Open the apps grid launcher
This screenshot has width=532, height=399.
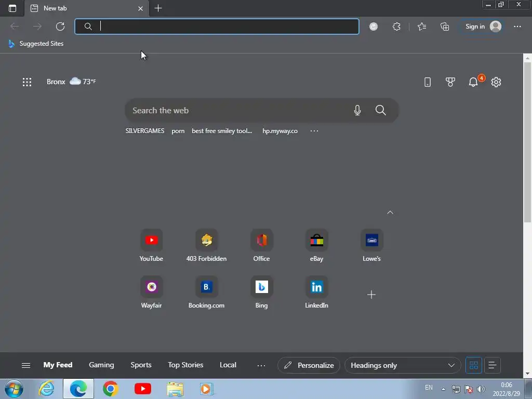[x=27, y=82]
